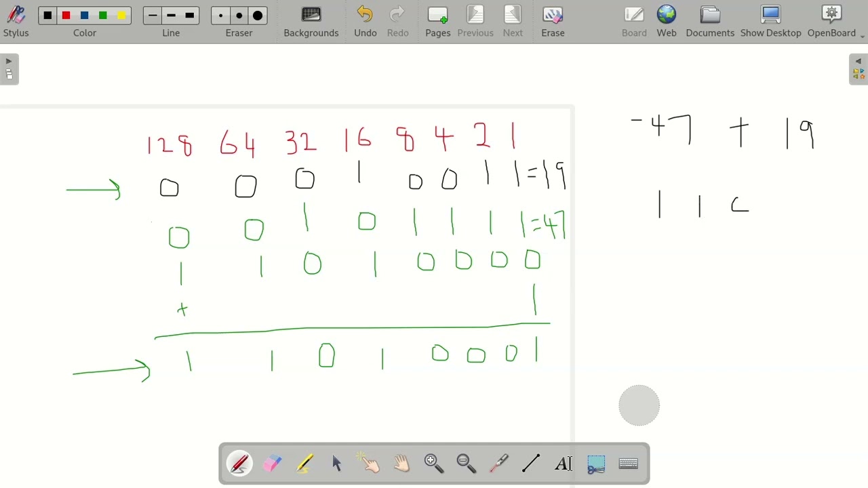Screen dimensions: 868x488
Task: Choose the large eraser size
Action: coord(258,16)
